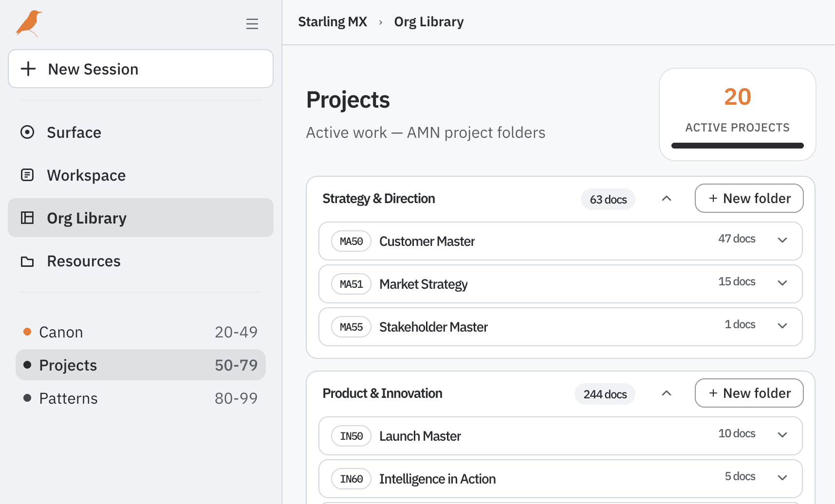
Task: Switch to the Canon 20-49 range
Action: (x=141, y=332)
